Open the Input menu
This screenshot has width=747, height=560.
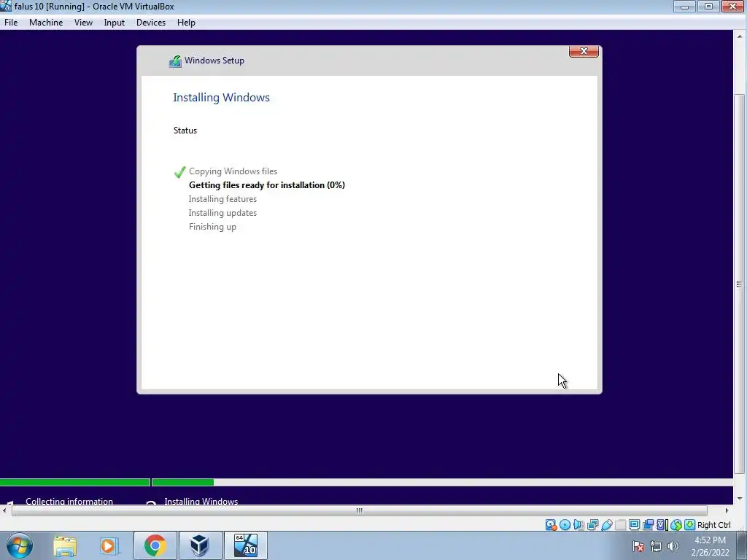[115, 23]
